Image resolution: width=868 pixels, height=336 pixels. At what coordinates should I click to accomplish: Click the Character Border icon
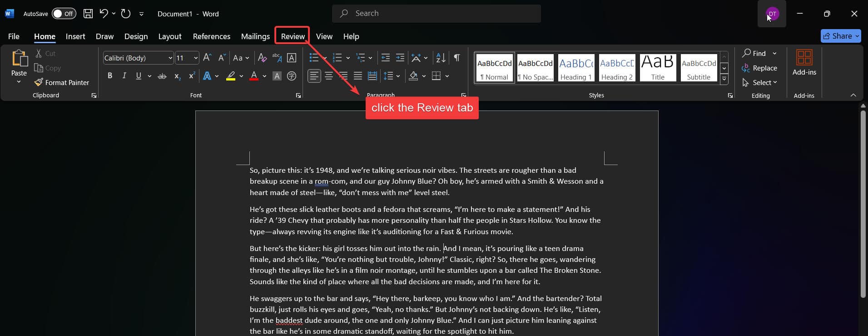[x=292, y=58]
